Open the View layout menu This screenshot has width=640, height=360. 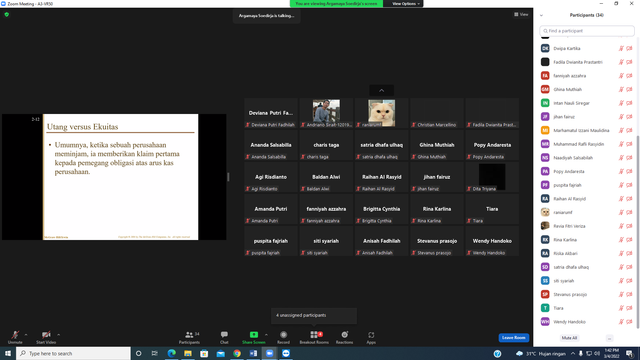click(x=521, y=14)
